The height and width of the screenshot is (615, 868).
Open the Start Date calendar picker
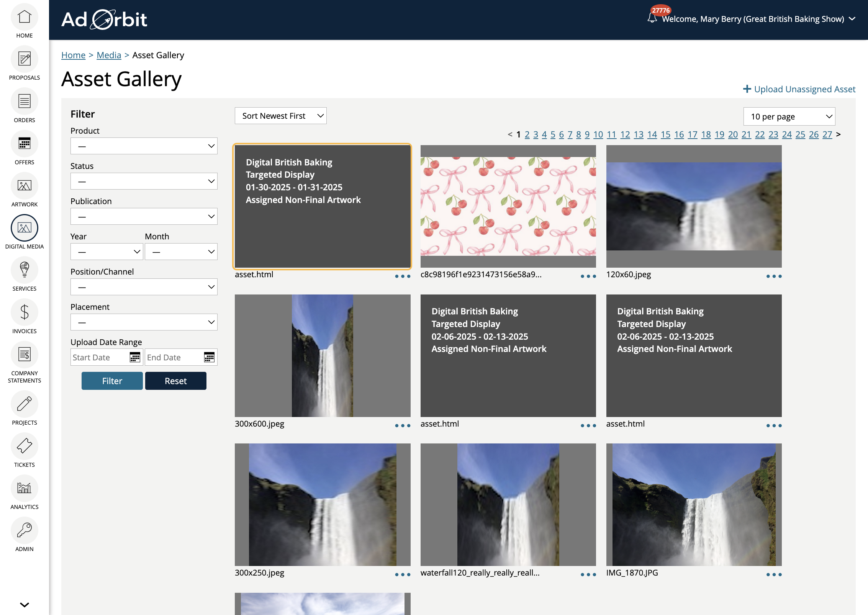coord(135,357)
